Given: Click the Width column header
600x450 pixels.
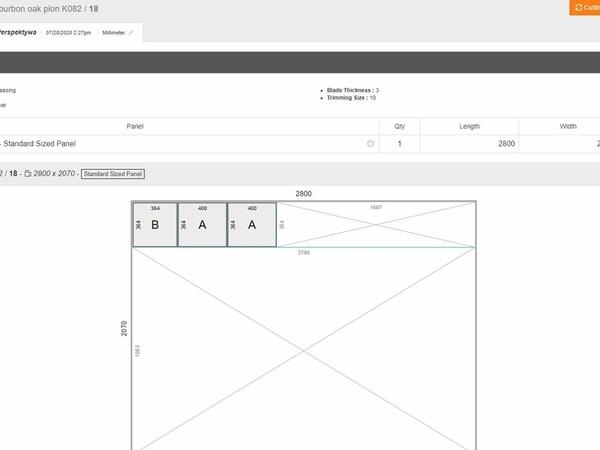Looking at the screenshot, I should tap(568, 126).
